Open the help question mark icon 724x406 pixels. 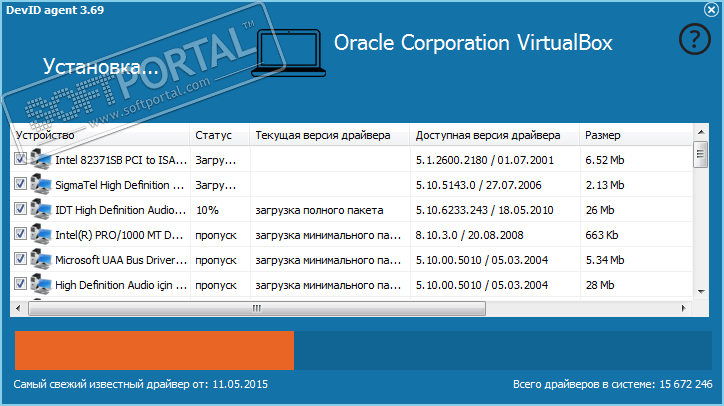[694, 39]
